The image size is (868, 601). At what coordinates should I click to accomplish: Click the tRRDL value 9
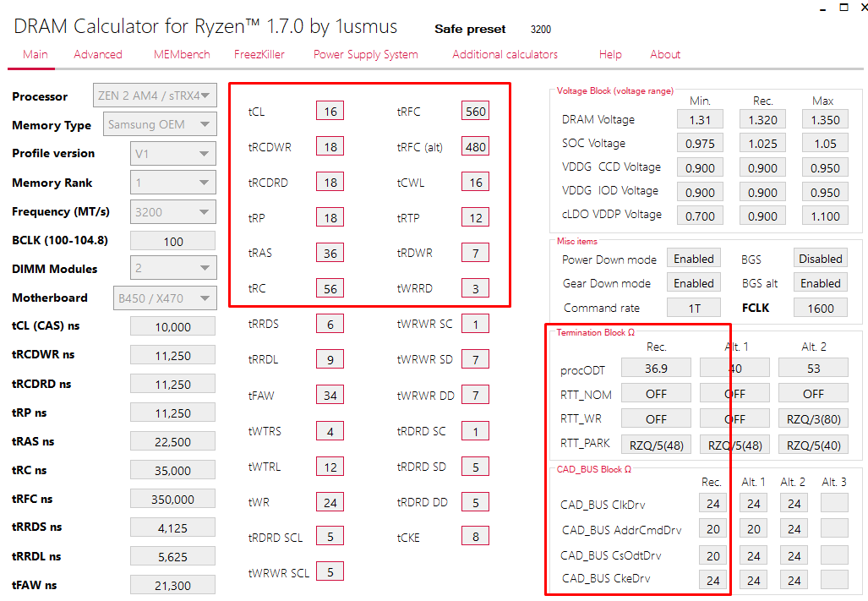330,358
